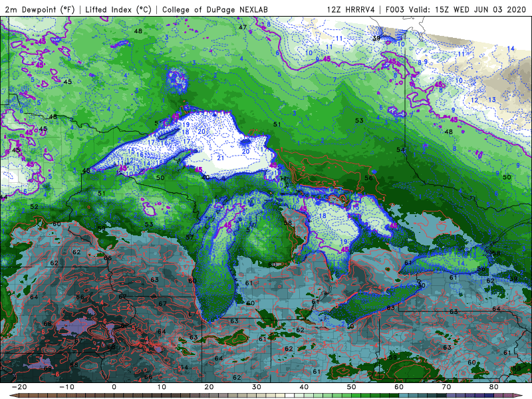Click the 10 colorbar scale label

pyautogui.click(x=162, y=387)
